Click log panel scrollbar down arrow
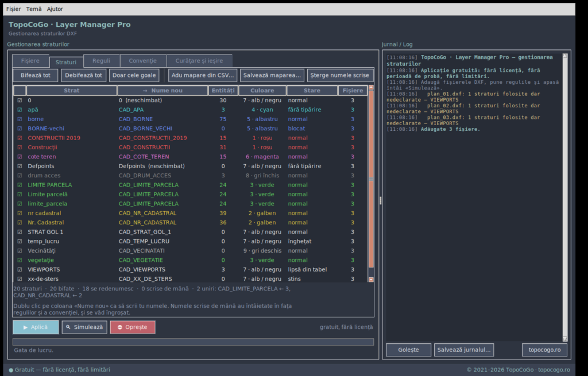The width and height of the screenshot is (588, 376). tap(565, 339)
